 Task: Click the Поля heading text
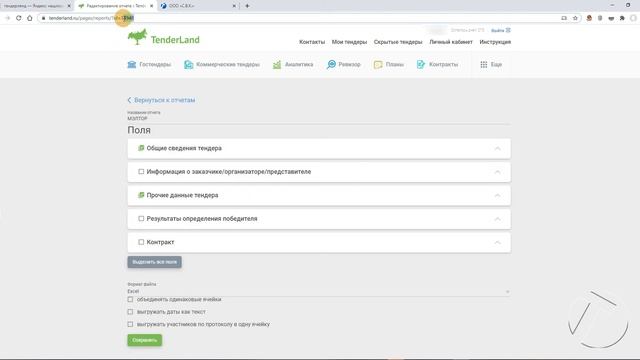139,130
